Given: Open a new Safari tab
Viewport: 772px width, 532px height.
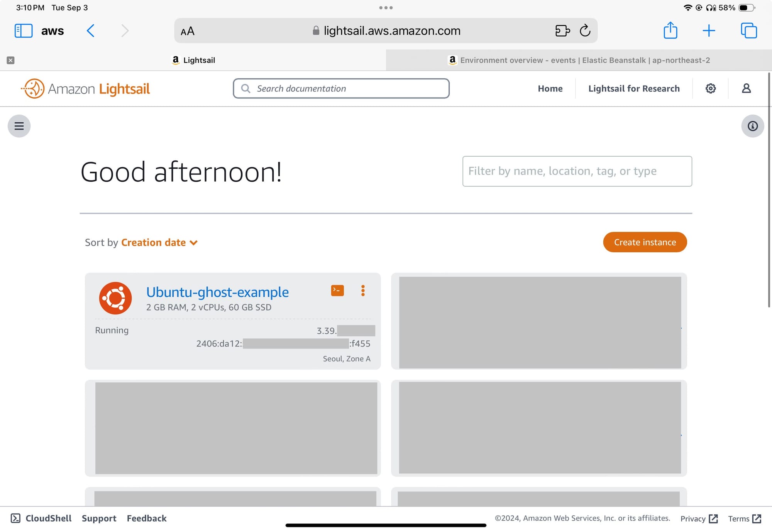Looking at the screenshot, I should 709,30.
